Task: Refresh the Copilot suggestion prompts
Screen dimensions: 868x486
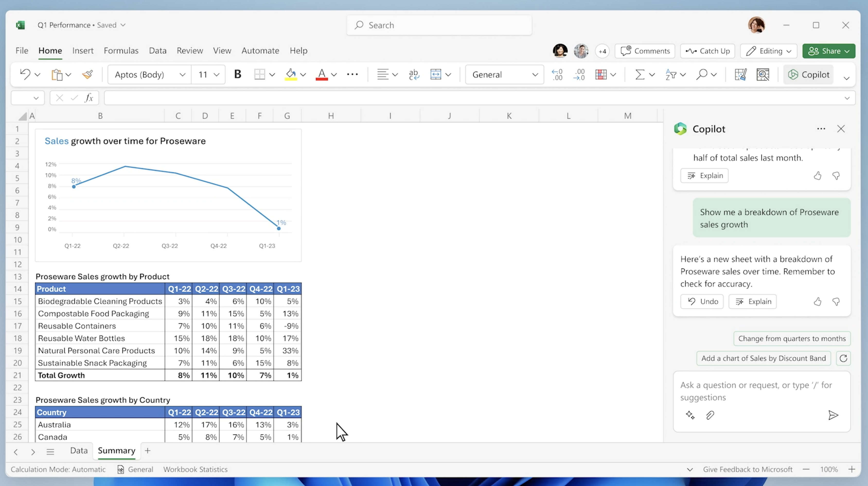Action: point(843,358)
